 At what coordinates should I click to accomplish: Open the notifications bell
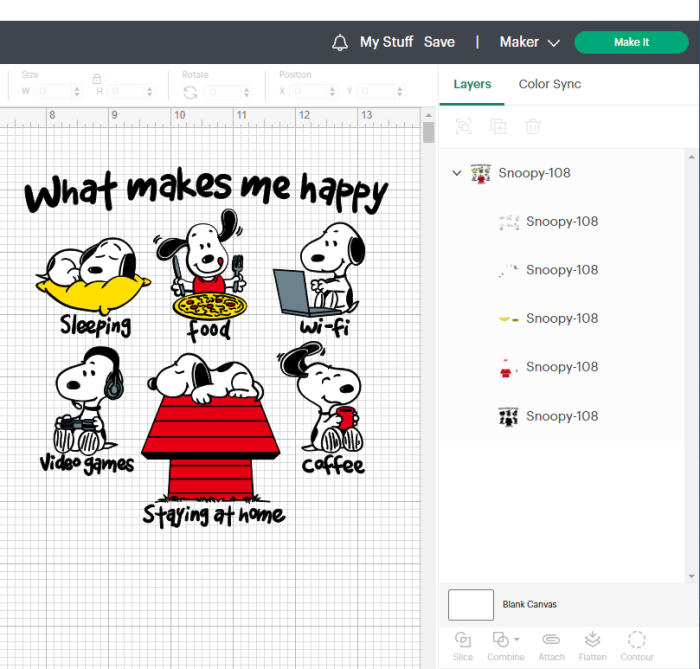(340, 42)
